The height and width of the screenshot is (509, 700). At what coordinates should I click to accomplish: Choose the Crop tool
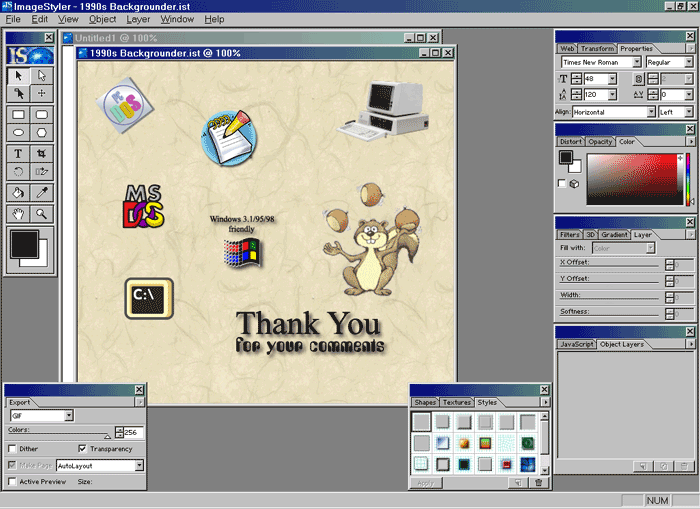pos(42,154)
